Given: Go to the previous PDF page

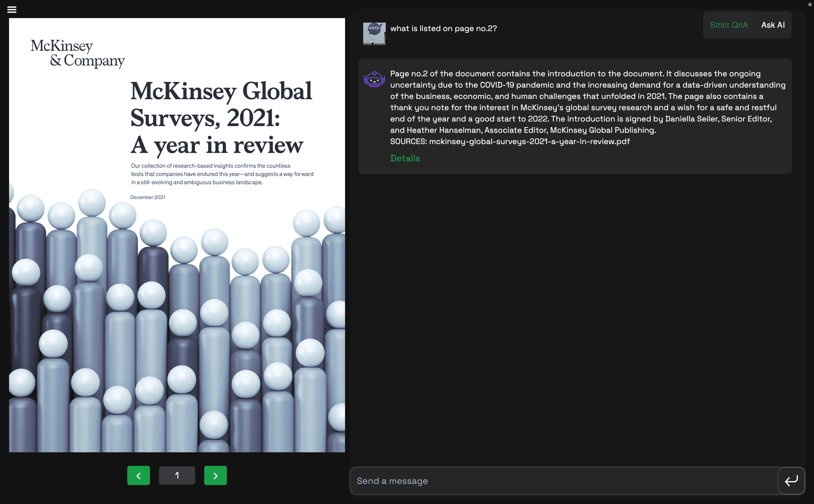Looking at the screenshot, I should click(x=138, y=475).
